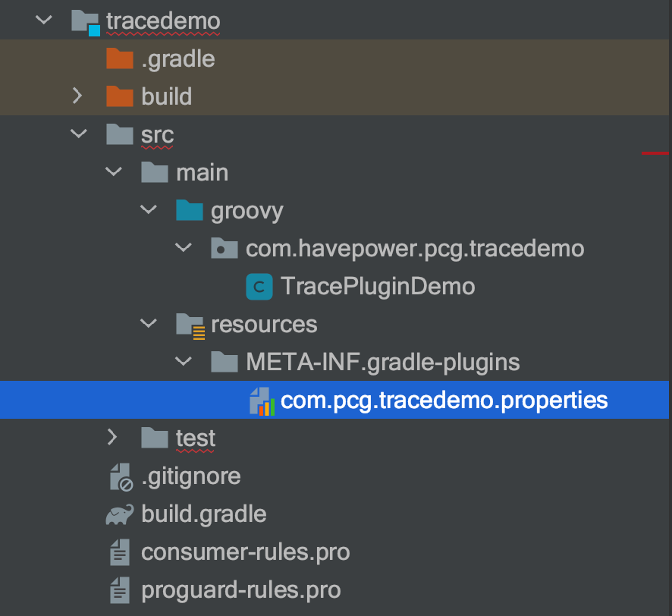Open the .gitignore file

191,476
